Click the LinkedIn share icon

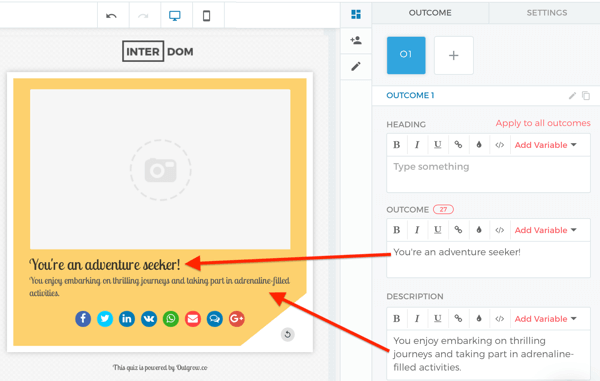pos(127,319)
